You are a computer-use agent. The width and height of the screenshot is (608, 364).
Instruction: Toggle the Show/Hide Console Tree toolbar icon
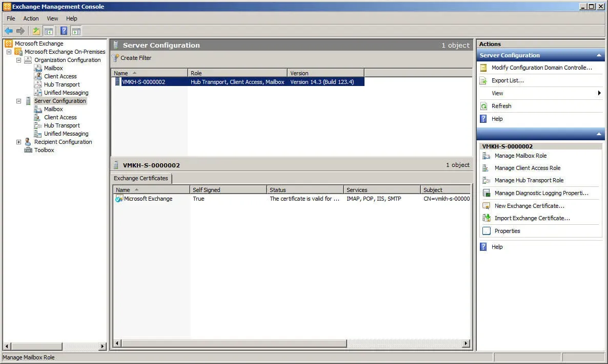pos(49,31)
